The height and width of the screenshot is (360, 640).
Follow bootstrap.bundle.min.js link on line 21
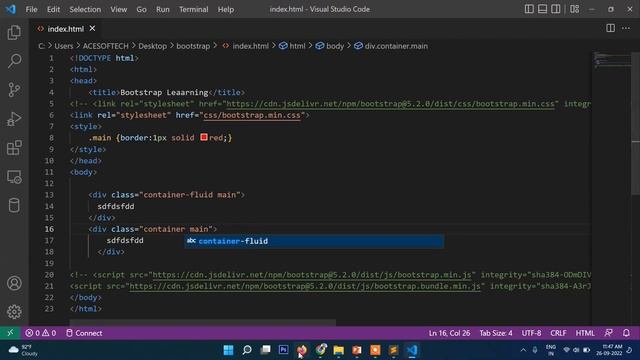[x=305, y=287]
